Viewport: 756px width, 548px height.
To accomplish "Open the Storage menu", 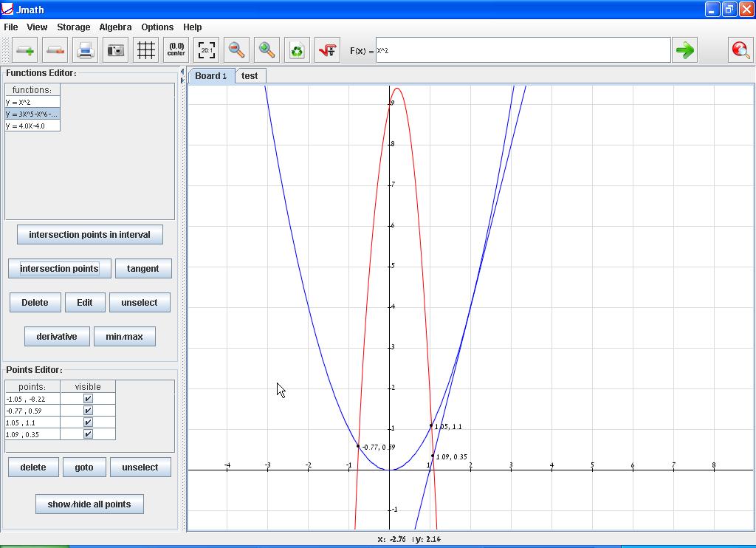I will pos(74,27).
